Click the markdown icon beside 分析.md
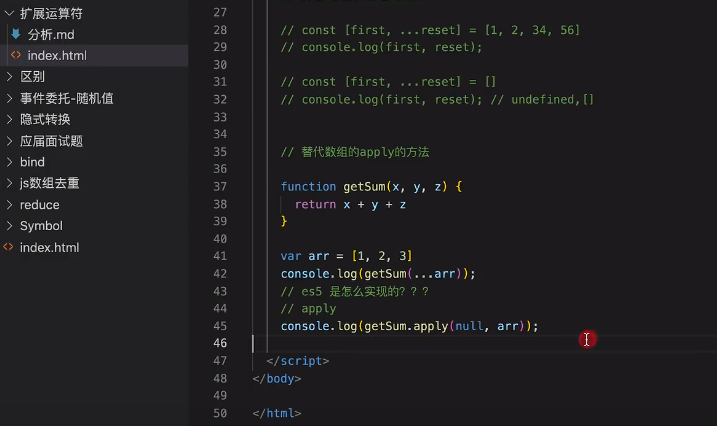The width and height of the screenshot is (717, 426). coord(16,34)
